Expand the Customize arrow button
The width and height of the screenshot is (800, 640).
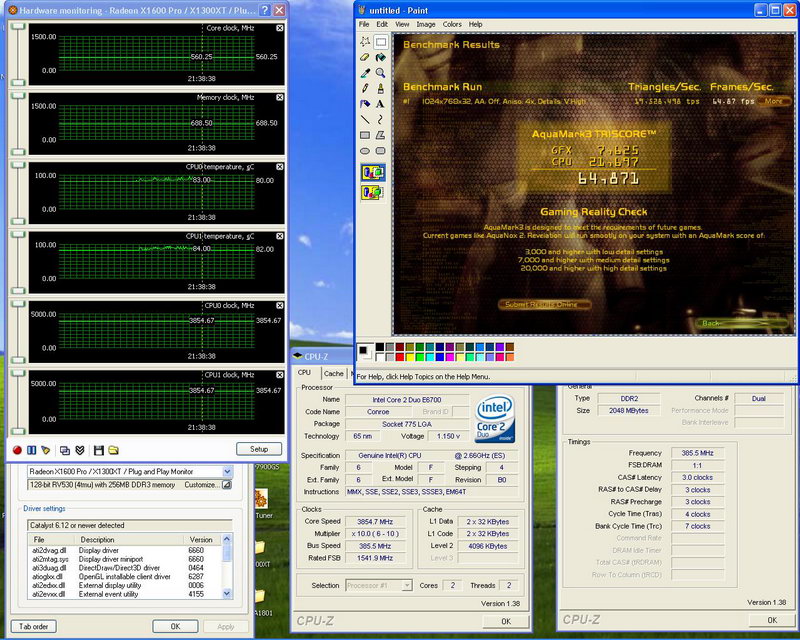[x=228, y=485]
